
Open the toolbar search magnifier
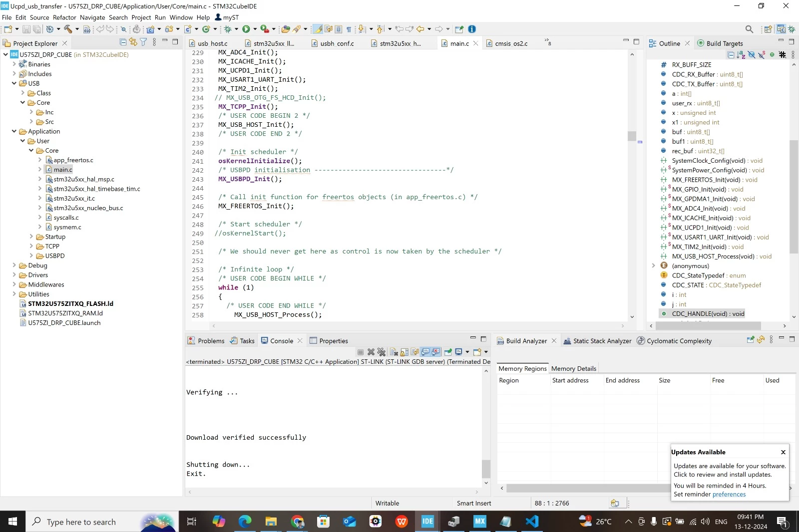749,29
